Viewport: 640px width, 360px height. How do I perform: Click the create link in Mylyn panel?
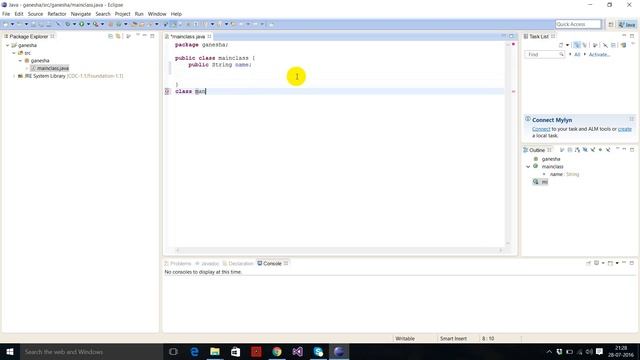[624, 129]
